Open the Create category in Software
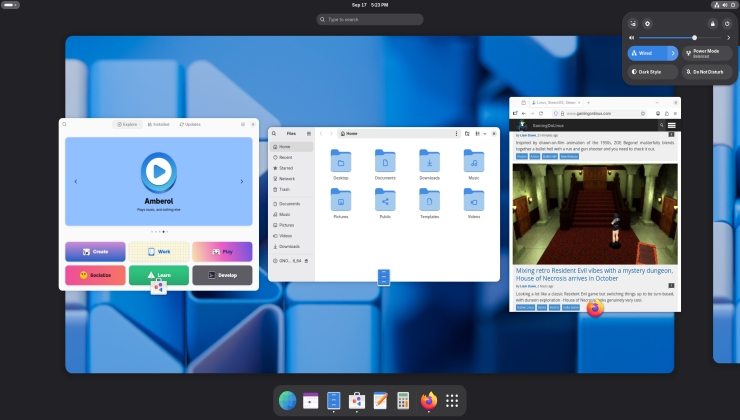This screenshot has height=420, width=740. pyautogui.click(x=95, y=252)
